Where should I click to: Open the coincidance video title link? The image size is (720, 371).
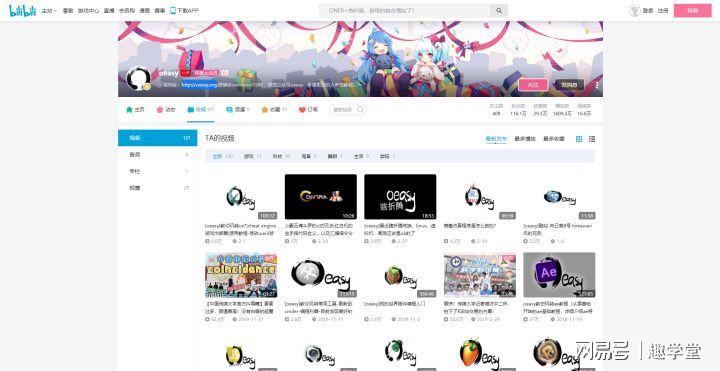tap(240, 307)
